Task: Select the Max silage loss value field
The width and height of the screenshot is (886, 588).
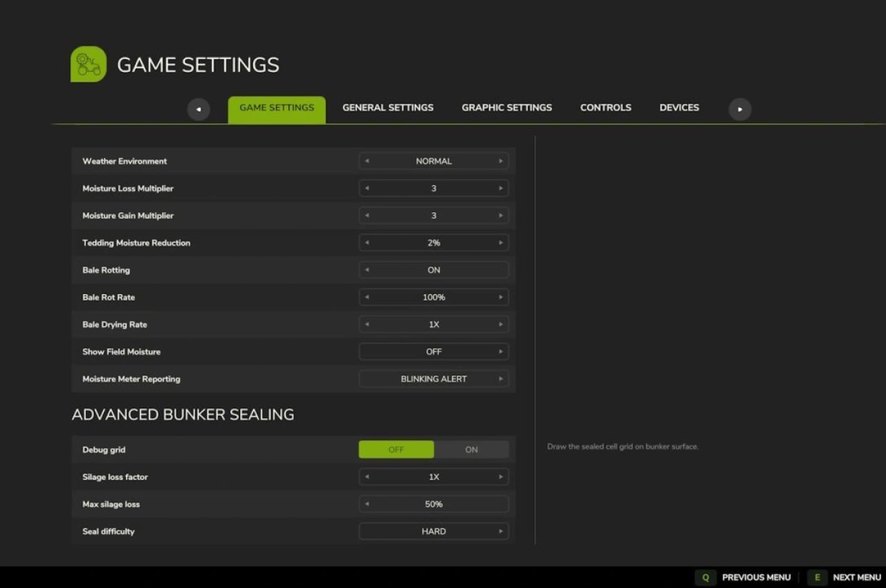Action: [x=434, y=504]
